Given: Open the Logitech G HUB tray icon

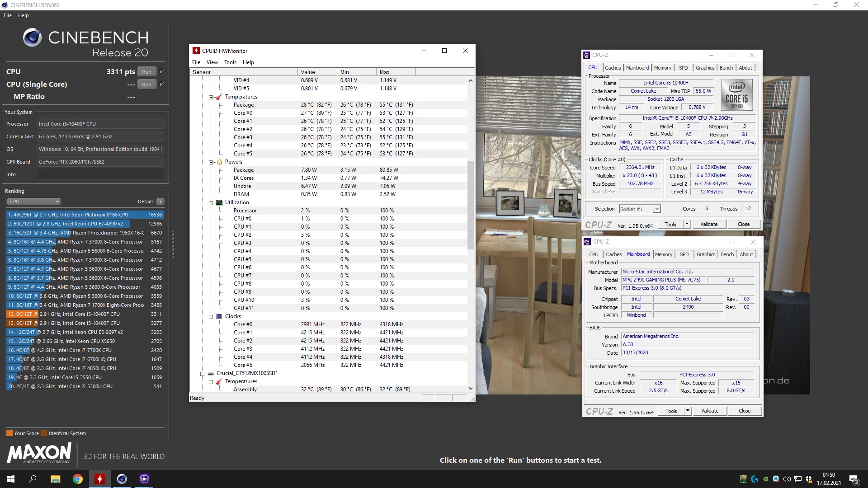Looking at the screenshot, I should (754, 479).
